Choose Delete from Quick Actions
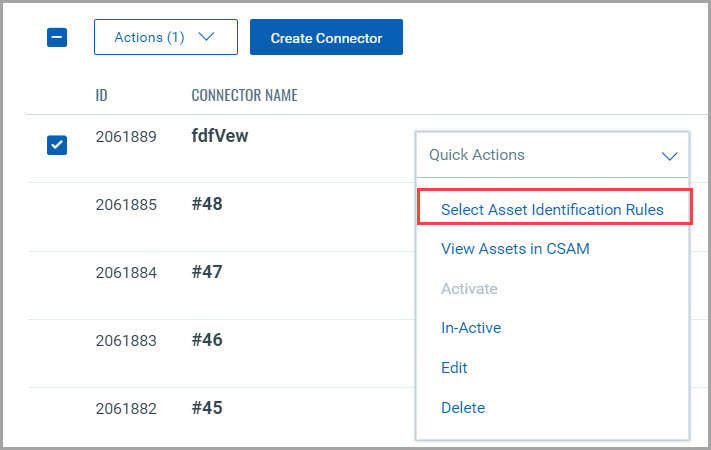The height and width of the screenshot is (450, 711). pyautogui.click(x=463, y=408)
